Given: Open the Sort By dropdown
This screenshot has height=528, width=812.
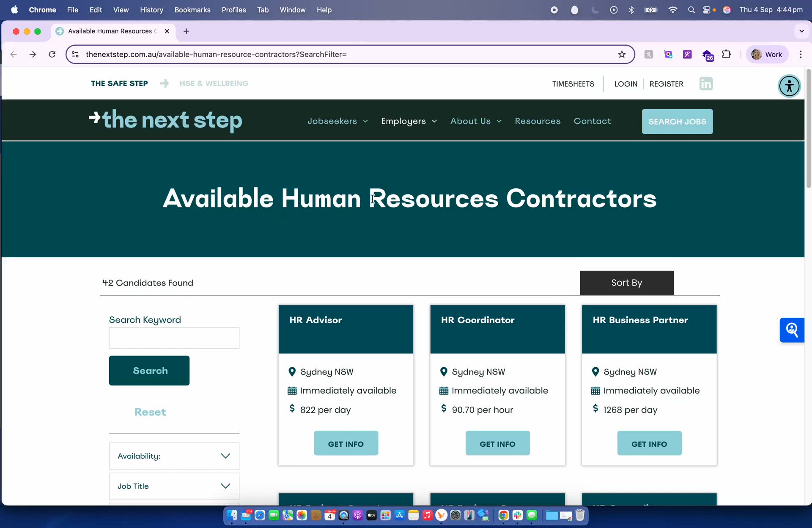Looking at the screenshot, I should (627, 283).
